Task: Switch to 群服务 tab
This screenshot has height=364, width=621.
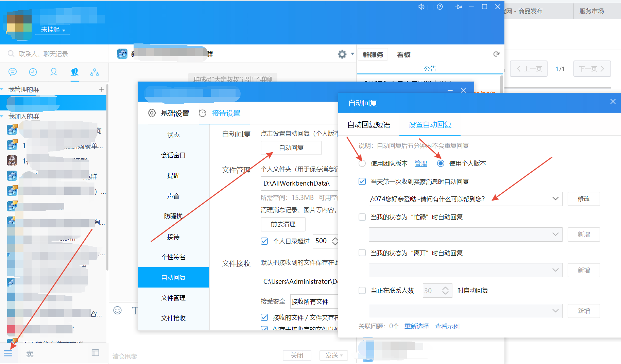Action: pyautogui.click(x=373, y=55)
